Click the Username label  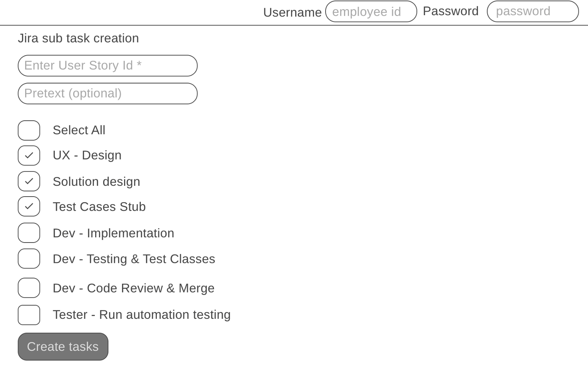coord(292,11)
